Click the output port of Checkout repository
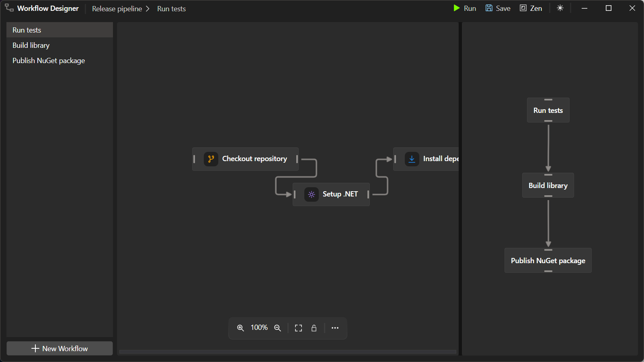Image resolution: width=644 pixels, height=362 pixels. coord(297,159)
